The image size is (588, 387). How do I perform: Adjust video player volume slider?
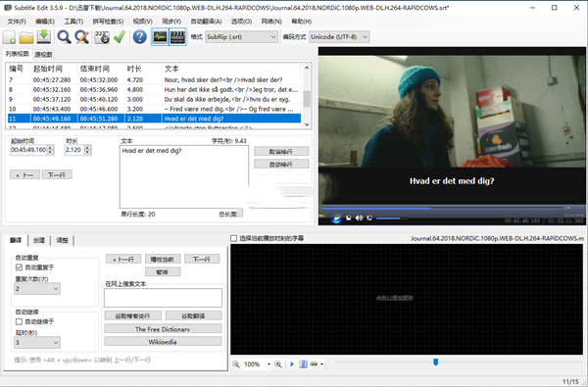click(x=391, y=218)
